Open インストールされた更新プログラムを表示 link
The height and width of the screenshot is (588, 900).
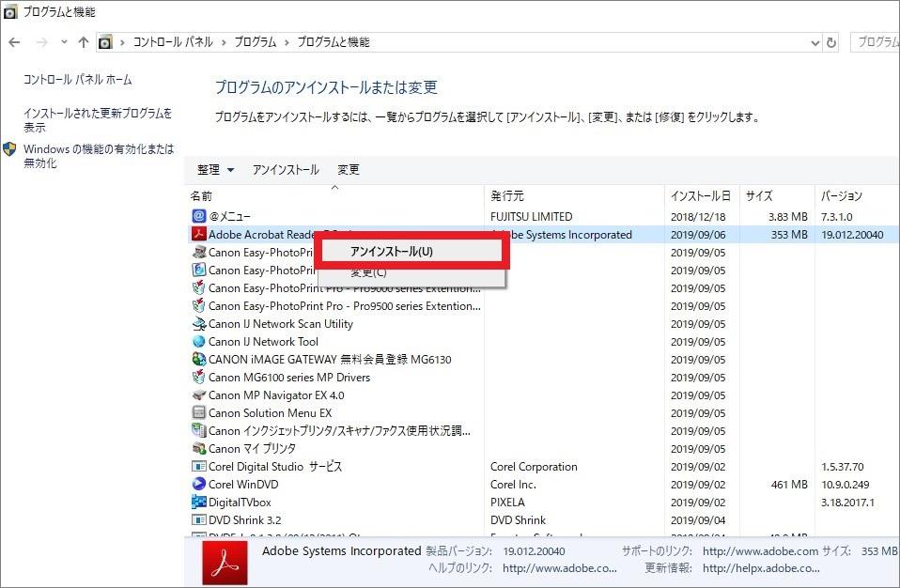click(x=98, y=120)
